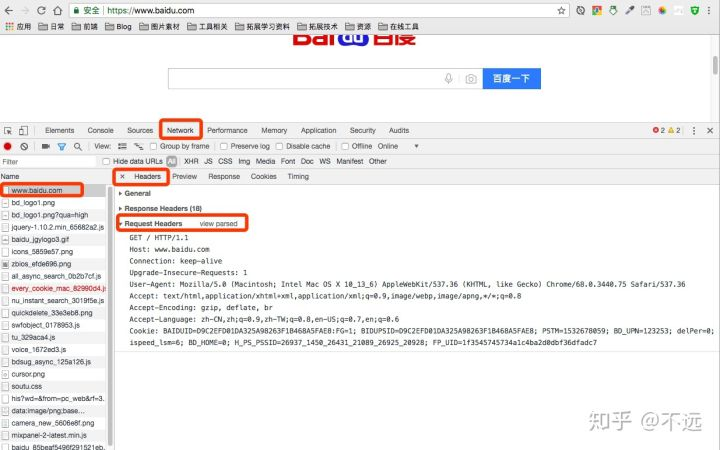
Task: Enable Group by frame checkbox
Action: coord(154,146)
